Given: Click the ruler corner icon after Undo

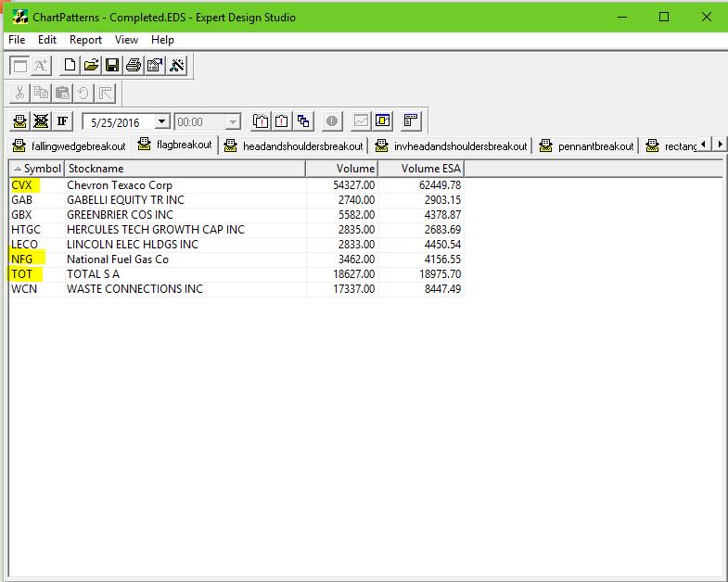Looking at the screenshot, I should coord(105,94).
